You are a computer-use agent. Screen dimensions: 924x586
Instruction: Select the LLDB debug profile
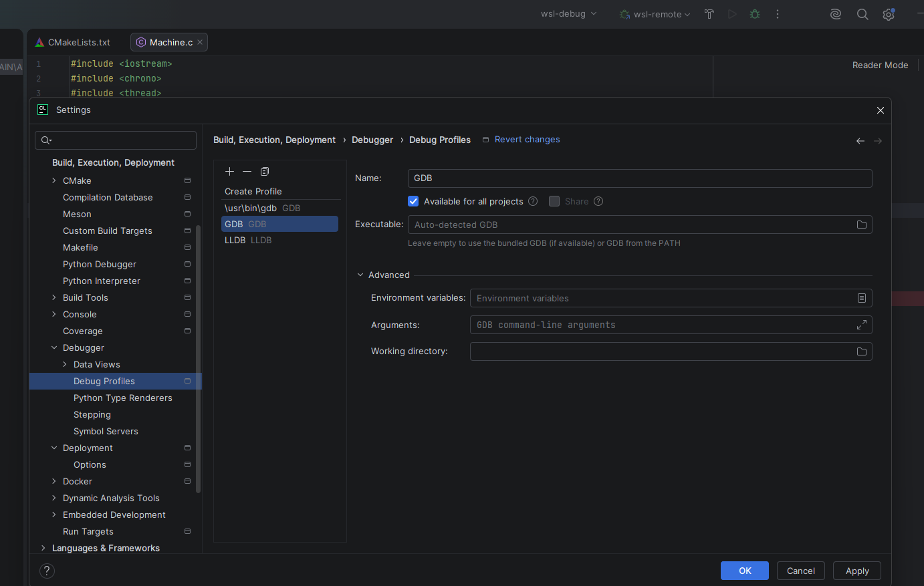279,240
